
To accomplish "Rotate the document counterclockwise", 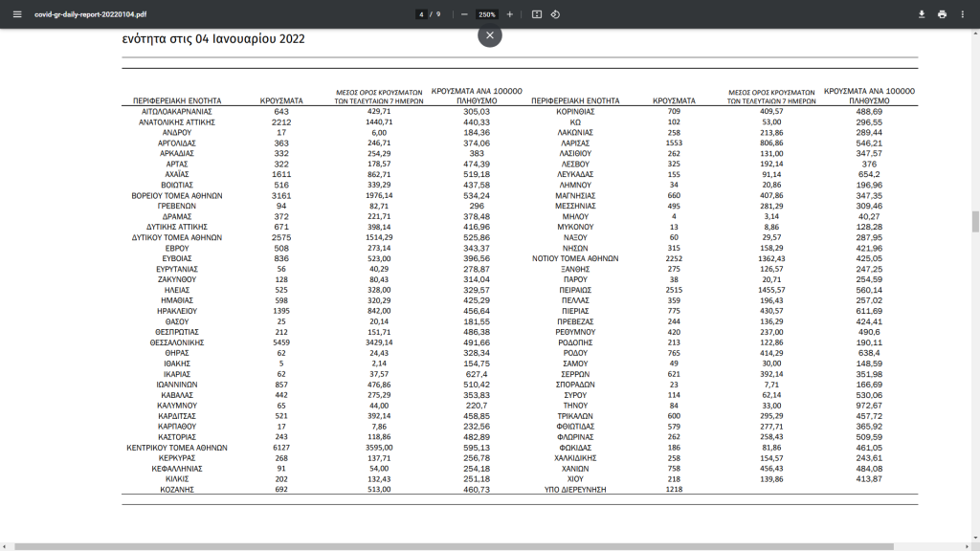I will pos(555,14).
